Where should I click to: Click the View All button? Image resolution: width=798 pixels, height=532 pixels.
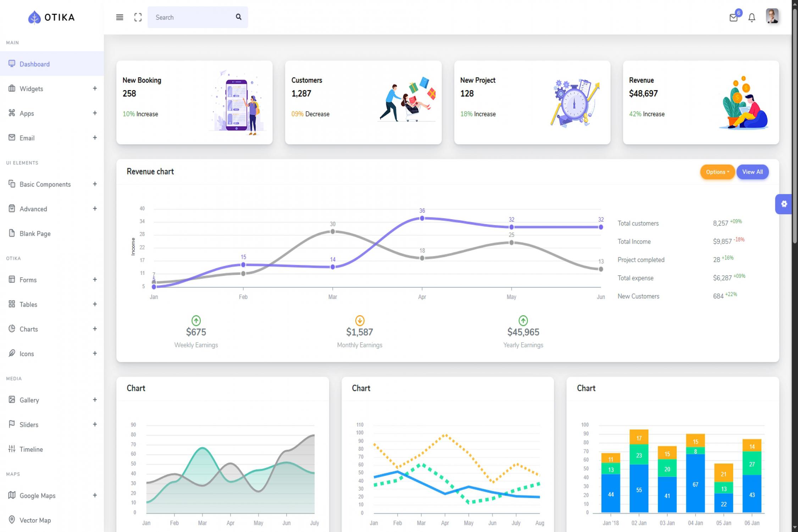point(752,172)
